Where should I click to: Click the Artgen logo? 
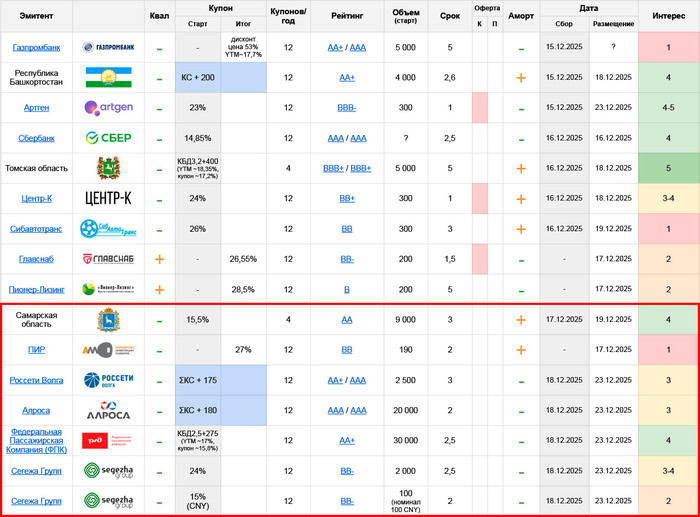(x=108, y=108)
